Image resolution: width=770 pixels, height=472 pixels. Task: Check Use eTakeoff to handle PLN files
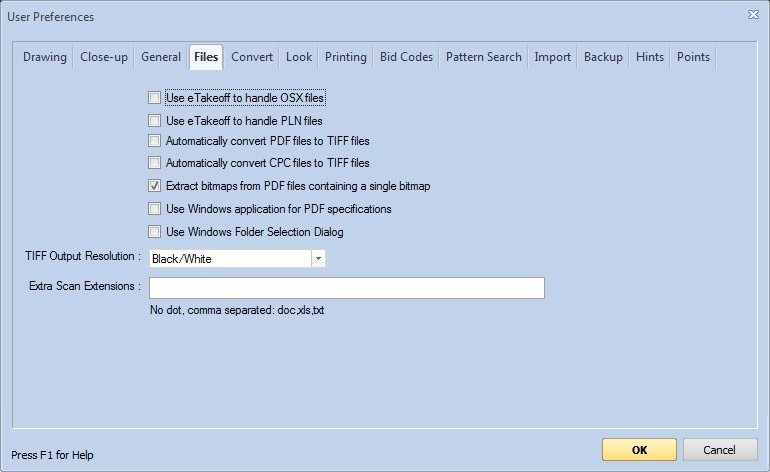(154, 120)
